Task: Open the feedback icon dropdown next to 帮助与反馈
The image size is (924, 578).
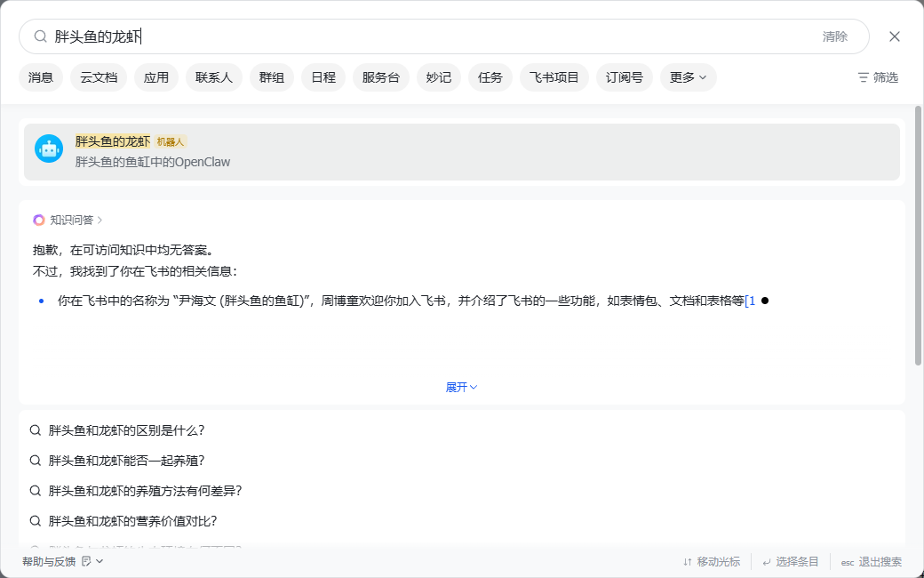Action: pyautogui.click(x=92, y=561)
